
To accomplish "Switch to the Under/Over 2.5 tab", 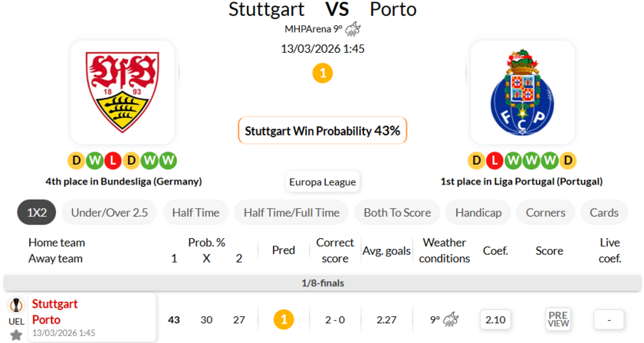I will (x=110, y=212).
